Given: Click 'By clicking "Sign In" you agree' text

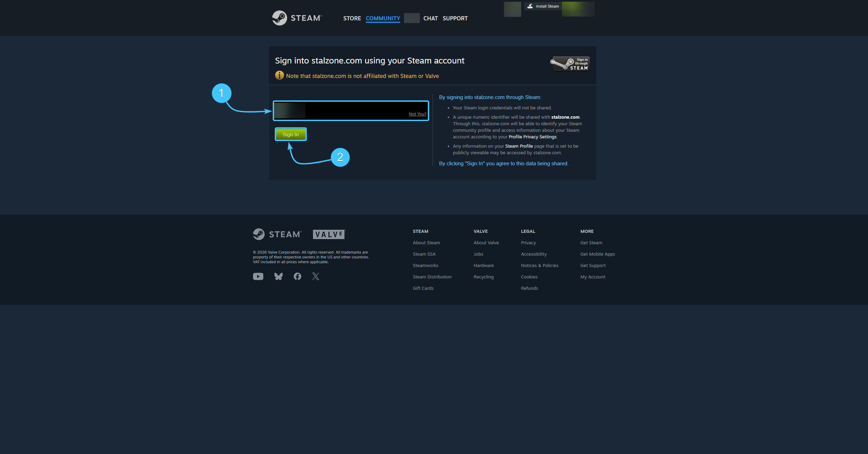Looking at the screenshot, I should (x=504, y=163).
